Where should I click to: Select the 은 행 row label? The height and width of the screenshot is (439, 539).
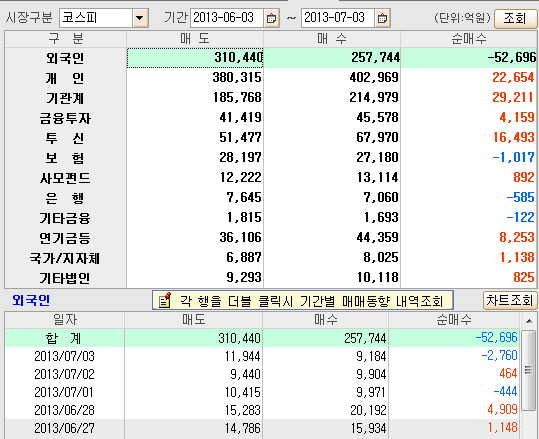65,198
